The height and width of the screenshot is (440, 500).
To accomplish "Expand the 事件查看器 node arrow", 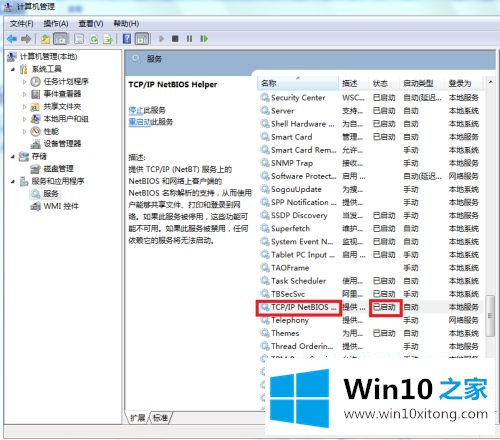I will click(x=24, y=94).
